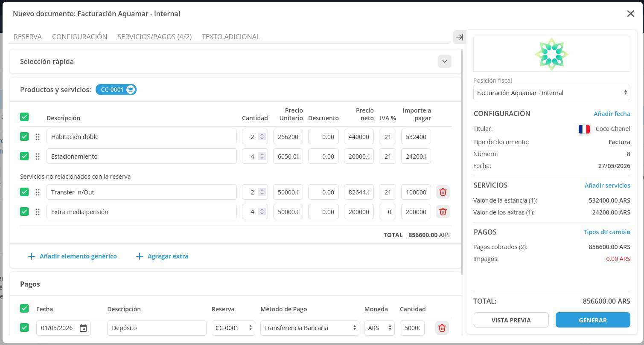This screenshot has width=644, height=345.
Task: Adjust quantity stepper for Transfer In/Out
Action: tap(262, 192)
